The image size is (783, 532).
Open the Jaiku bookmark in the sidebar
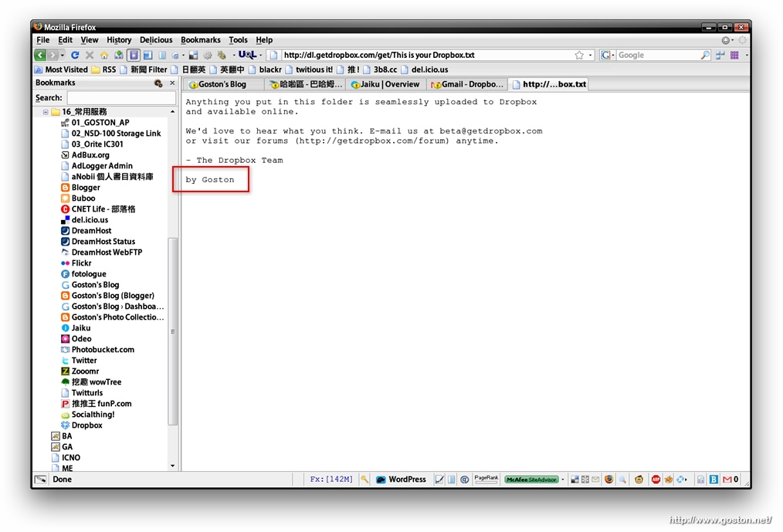click(76, 328)
